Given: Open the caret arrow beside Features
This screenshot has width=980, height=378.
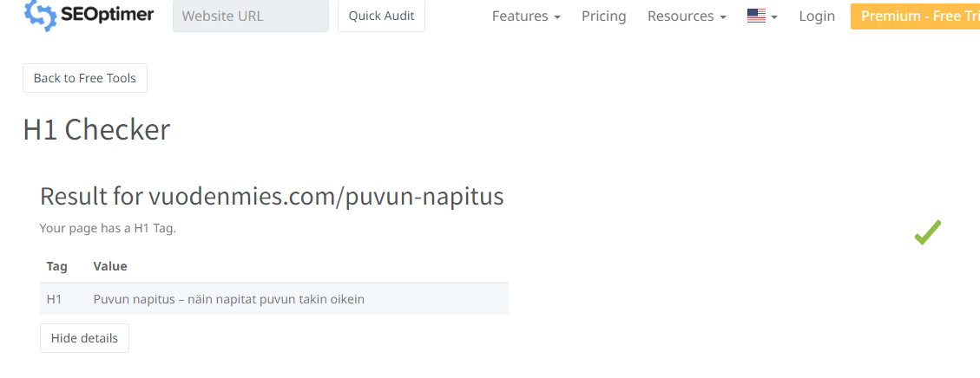Looking at the screenshot, I should pos(557,17).
